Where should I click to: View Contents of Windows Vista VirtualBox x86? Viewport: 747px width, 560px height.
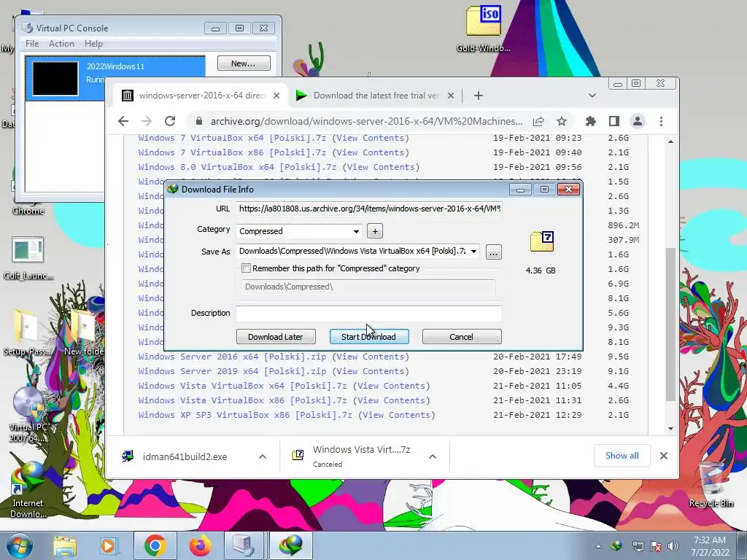click(x=391, y=400)
